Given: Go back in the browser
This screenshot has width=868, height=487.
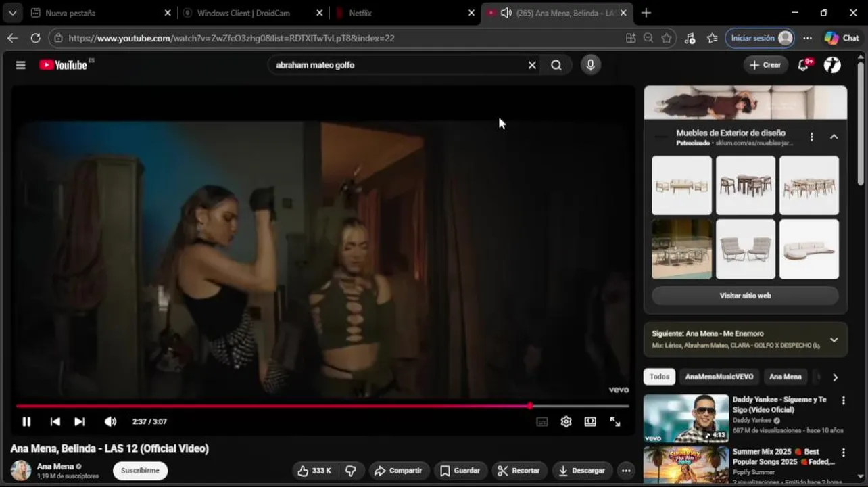Looking at the screenshot, I should click(12, 38).
